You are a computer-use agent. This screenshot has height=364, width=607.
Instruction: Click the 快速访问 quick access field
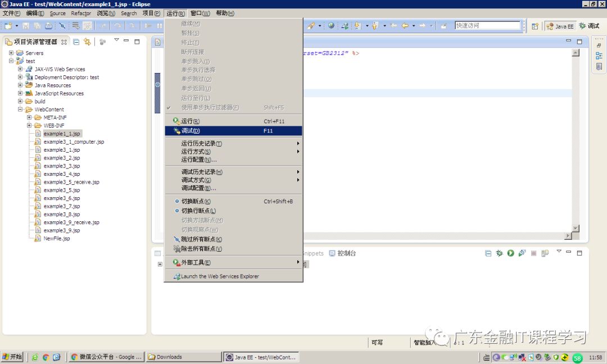tap(487, 25)
